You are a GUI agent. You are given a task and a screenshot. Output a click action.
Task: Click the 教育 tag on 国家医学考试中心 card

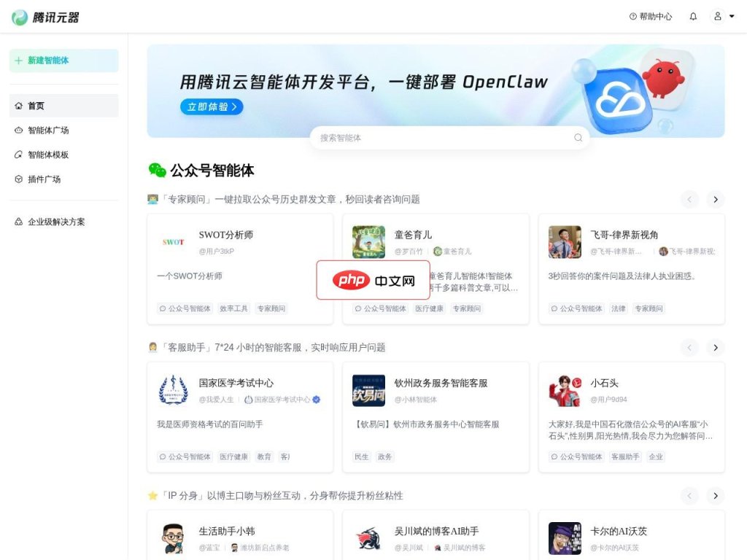[264, 456]
